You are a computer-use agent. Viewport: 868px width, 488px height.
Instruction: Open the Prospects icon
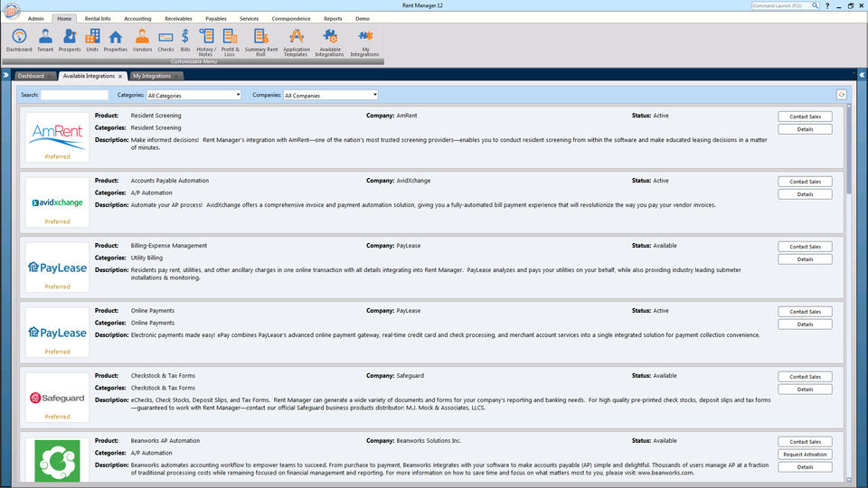tap(70, 41)
